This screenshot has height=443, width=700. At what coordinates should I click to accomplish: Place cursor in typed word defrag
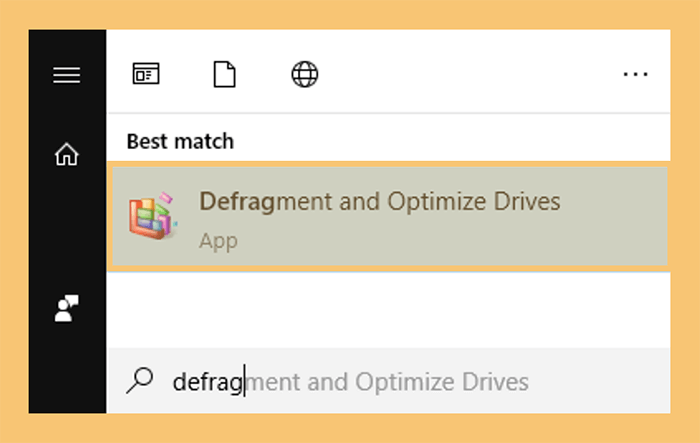point(208,383)
